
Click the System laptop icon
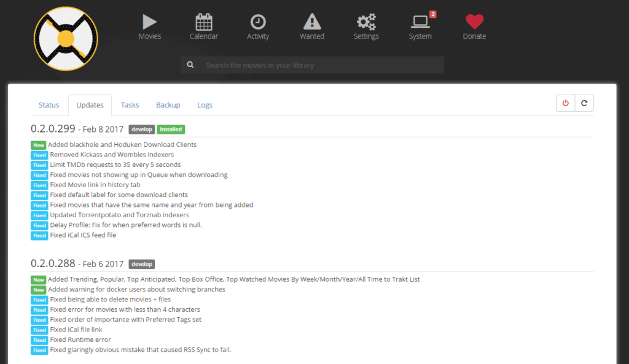click(x=420, y=21)
